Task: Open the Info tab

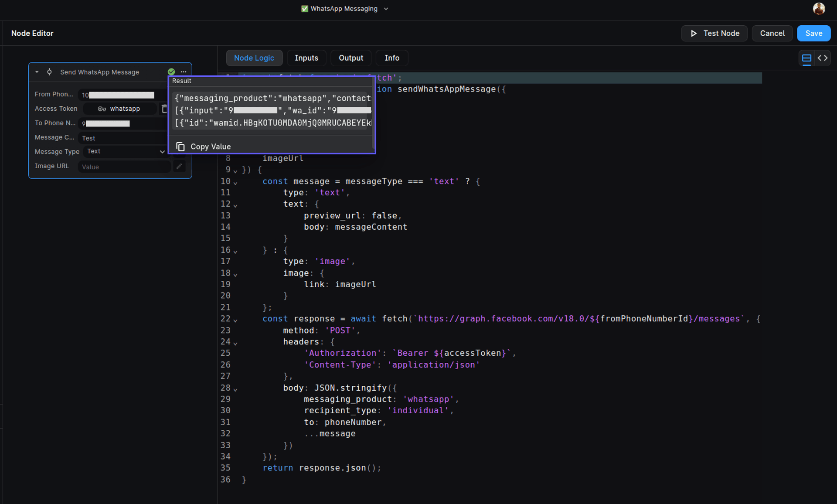Action: click(391, 58)
